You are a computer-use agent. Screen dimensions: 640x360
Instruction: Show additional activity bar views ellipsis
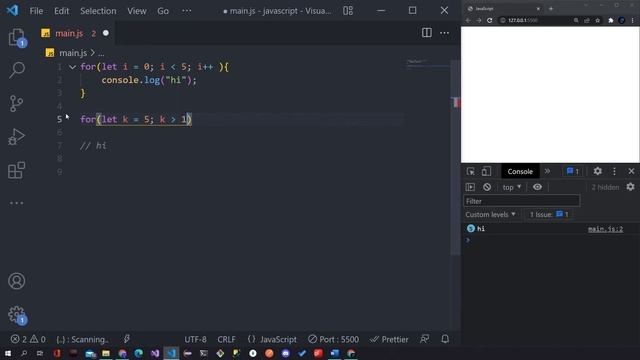(16, 203)
